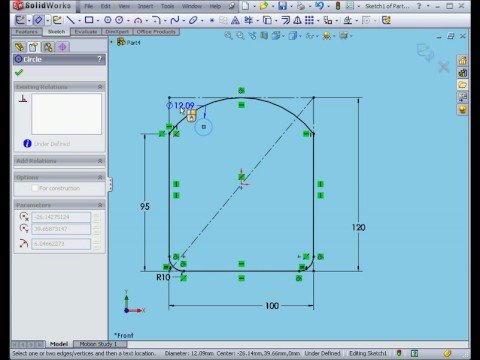Select the Ellipse tool

[x=193, y=20]
